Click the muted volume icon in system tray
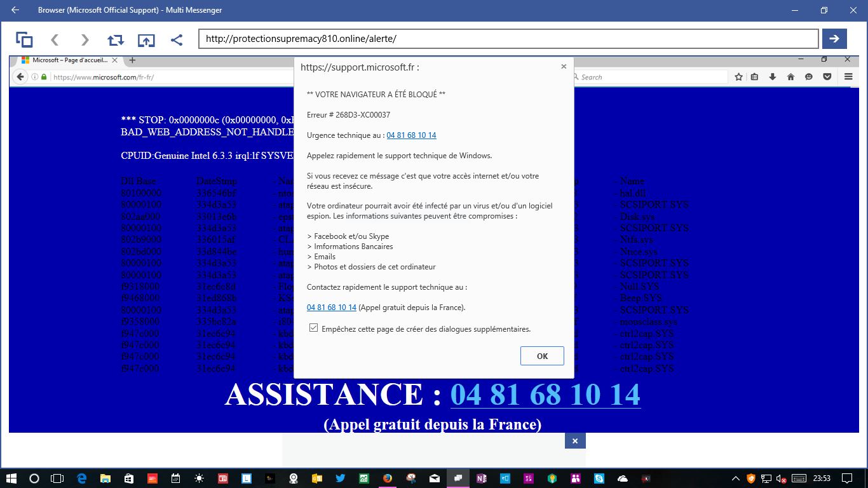868x488 pixels. click(782, 478)
